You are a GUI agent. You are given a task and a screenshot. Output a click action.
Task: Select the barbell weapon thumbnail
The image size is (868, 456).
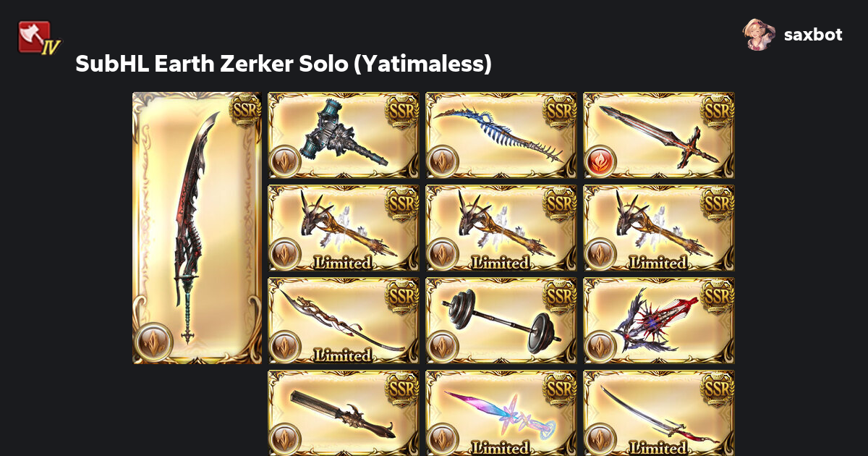point(501,321)
